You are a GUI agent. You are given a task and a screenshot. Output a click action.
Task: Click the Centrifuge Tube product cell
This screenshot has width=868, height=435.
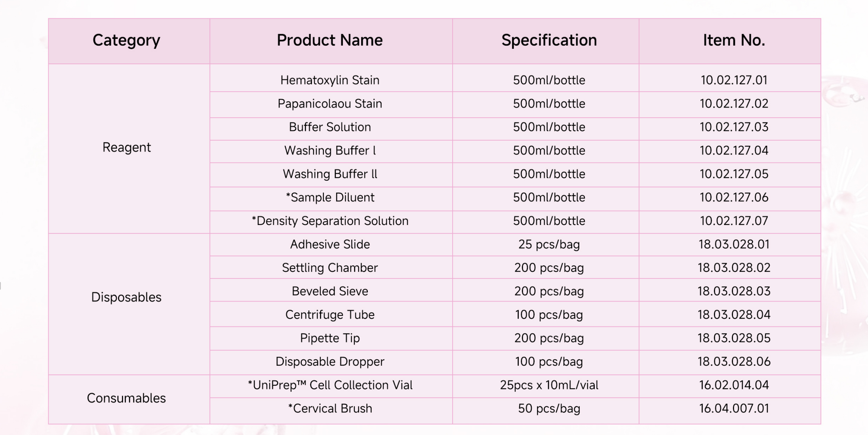click(x=330, y=315)
